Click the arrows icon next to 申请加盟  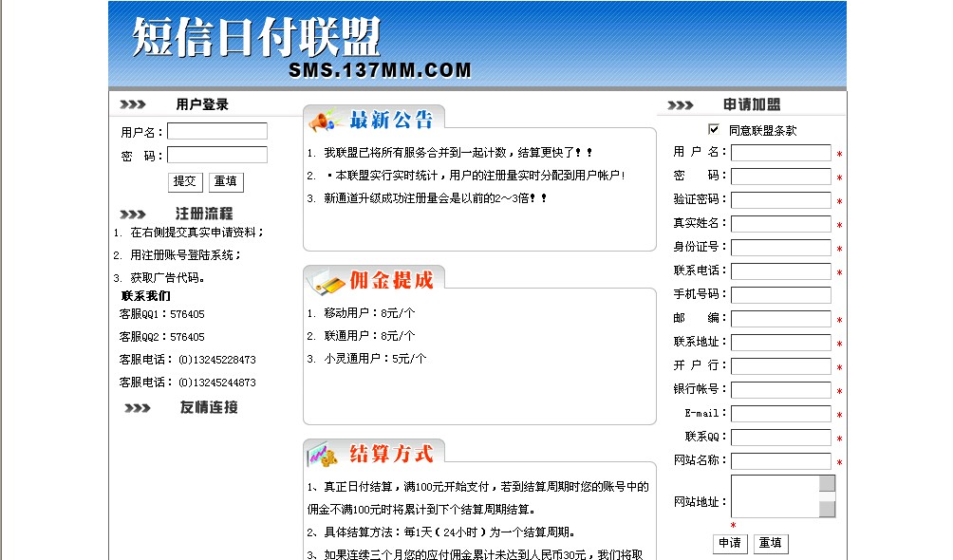click(681, 105)
